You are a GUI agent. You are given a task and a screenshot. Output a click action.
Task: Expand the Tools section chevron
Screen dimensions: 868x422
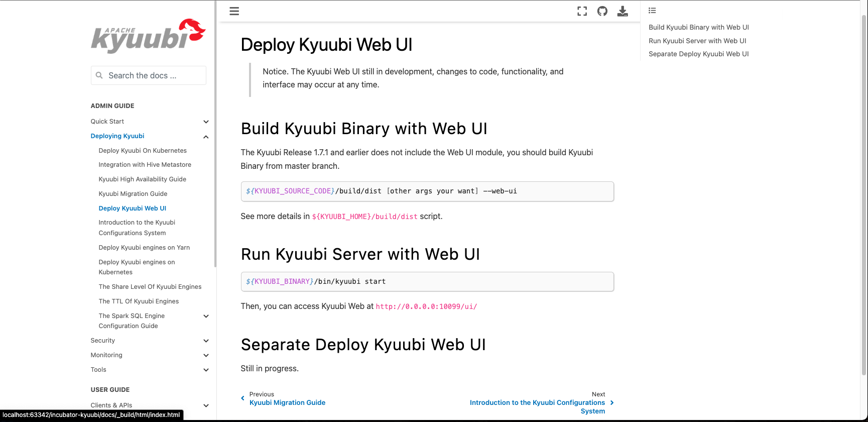[206, 370]
